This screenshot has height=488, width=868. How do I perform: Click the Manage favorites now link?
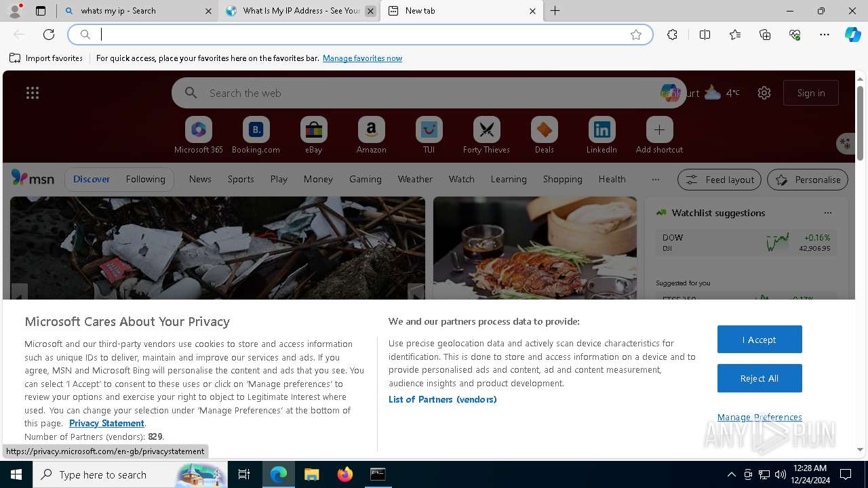tap(362, 58)
